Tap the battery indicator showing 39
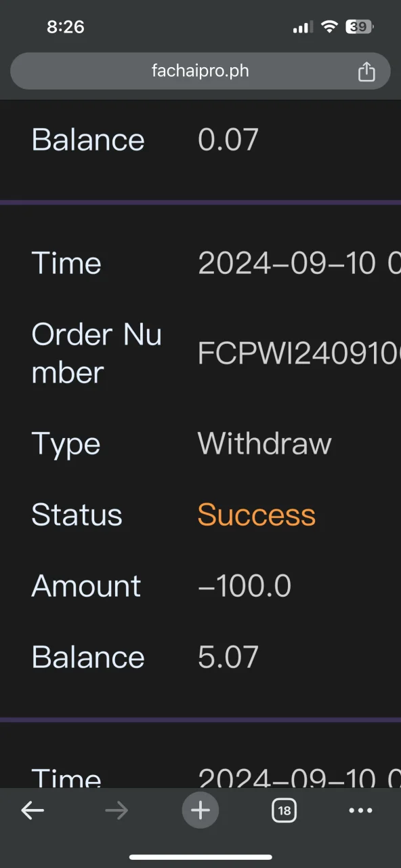 360,27
